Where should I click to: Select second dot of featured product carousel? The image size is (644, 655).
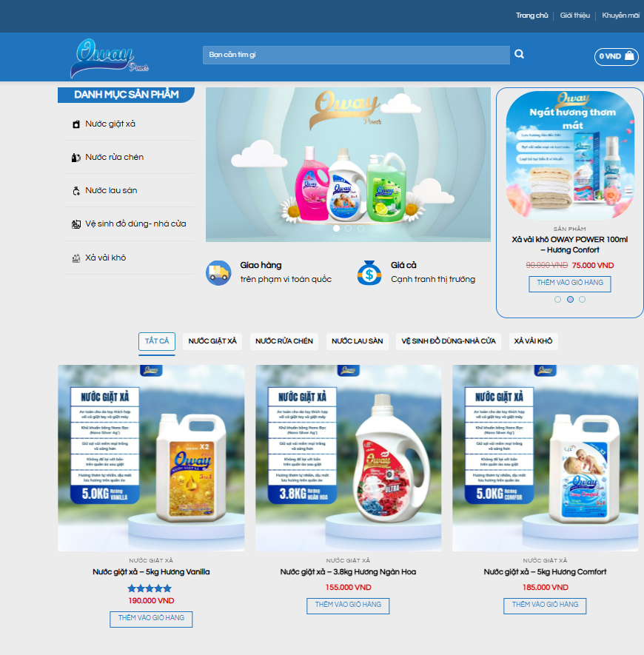pos(570,300)
